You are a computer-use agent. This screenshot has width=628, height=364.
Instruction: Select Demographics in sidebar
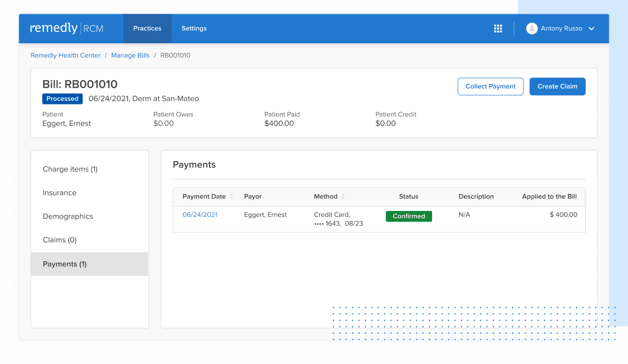90,216
